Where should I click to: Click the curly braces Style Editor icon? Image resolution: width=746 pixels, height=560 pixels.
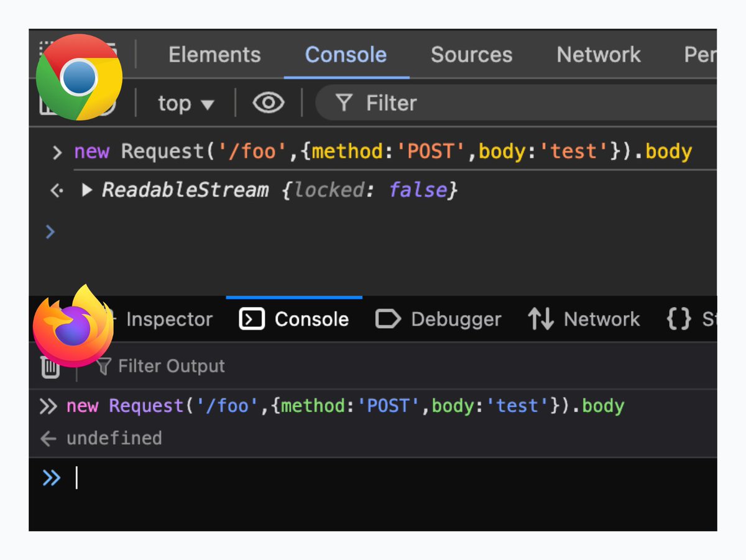[x=678, y=319]
